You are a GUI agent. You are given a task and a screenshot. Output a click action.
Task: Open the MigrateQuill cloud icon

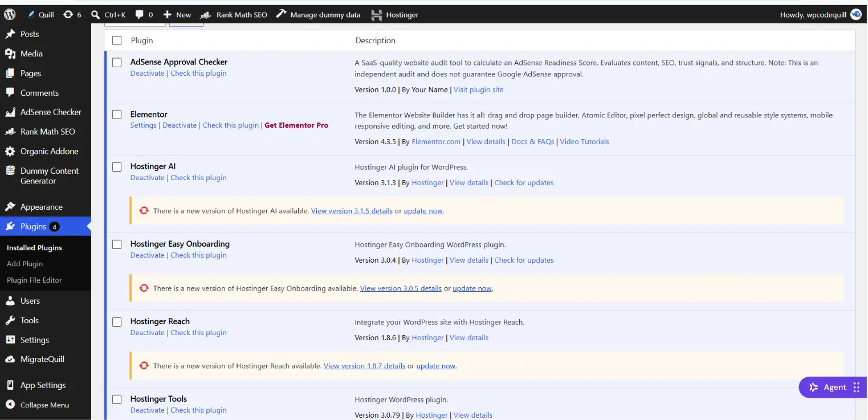click(x=10, y=360)
